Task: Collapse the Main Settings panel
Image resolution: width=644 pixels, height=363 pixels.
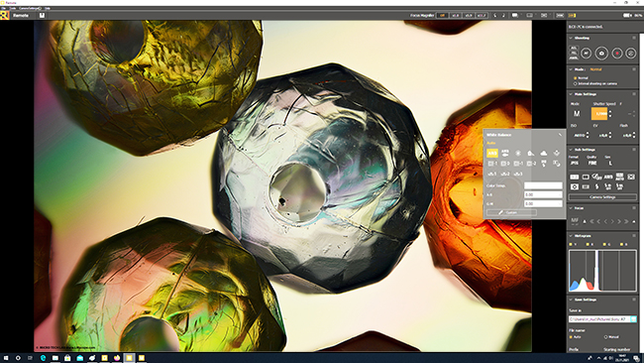Action: [x=571, y=94]
